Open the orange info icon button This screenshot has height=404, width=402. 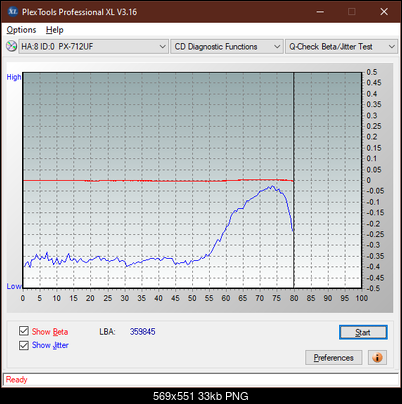pyautogui.click(x=377, y=358)
